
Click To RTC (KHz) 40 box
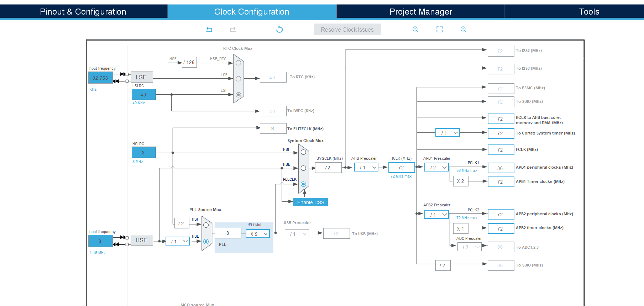coord(273,77)
